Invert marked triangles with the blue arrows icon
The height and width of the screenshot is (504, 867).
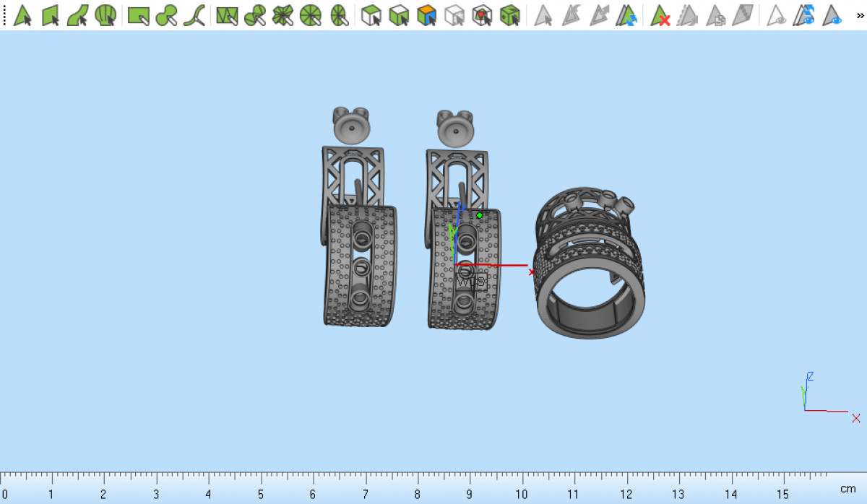pyautogui.click(x=626, y=15)
